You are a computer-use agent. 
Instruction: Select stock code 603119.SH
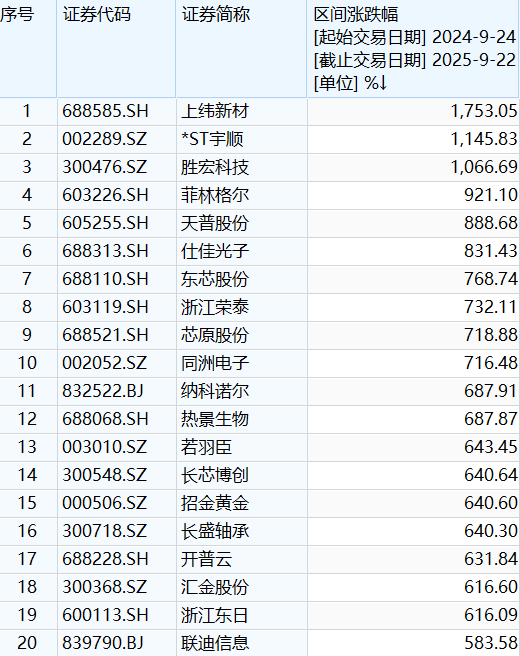tap(105, 307)
